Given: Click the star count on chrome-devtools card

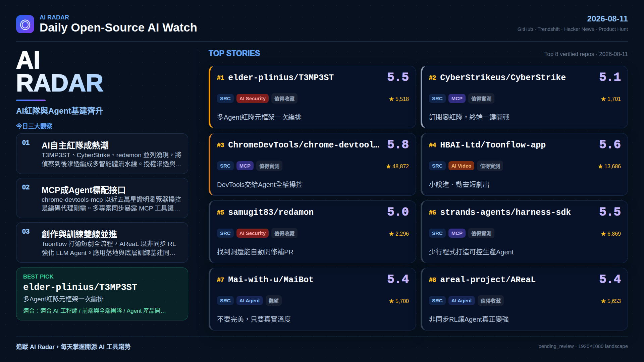Looking at the screenshot, I should tap(400, 166).
